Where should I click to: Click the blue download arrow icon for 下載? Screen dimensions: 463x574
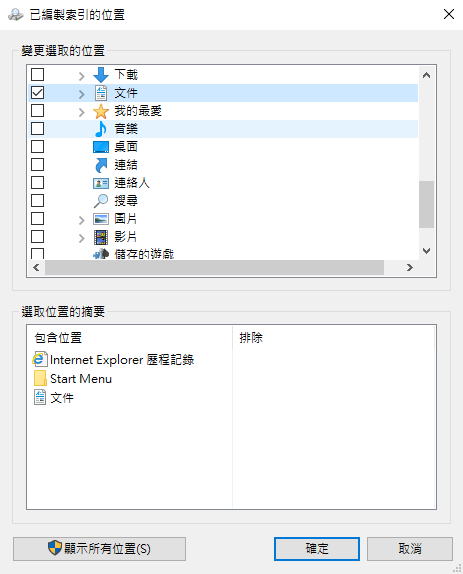101,75
